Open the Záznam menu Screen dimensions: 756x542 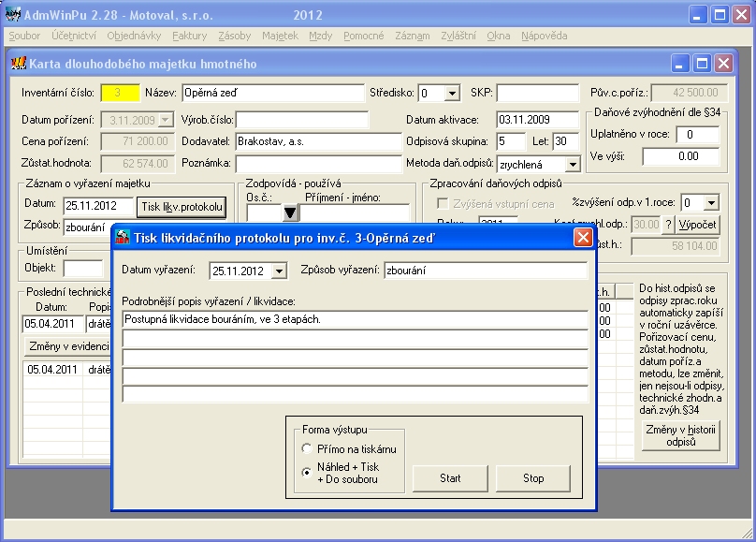pos(413,36)
